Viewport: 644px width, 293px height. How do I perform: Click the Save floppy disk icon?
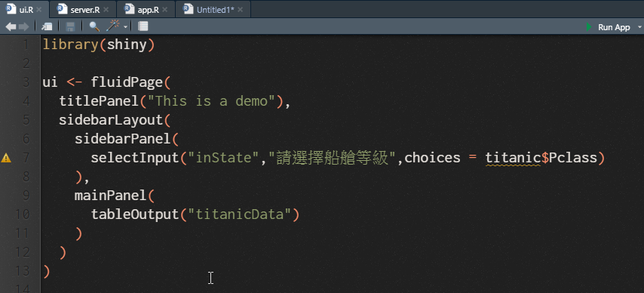(70, 26)
